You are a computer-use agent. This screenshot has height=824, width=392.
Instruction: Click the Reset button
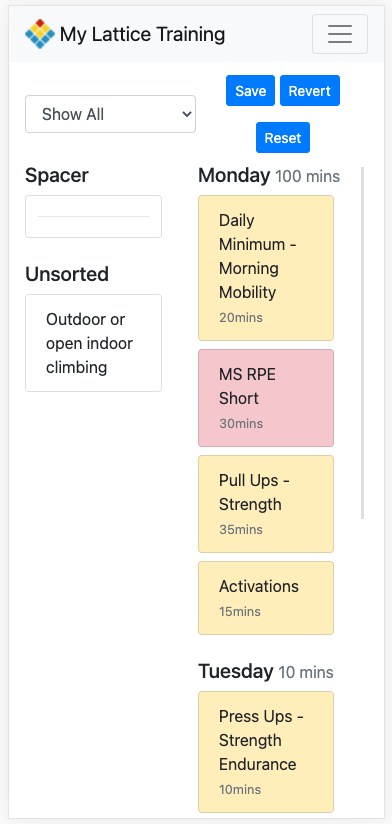[283, 138]
